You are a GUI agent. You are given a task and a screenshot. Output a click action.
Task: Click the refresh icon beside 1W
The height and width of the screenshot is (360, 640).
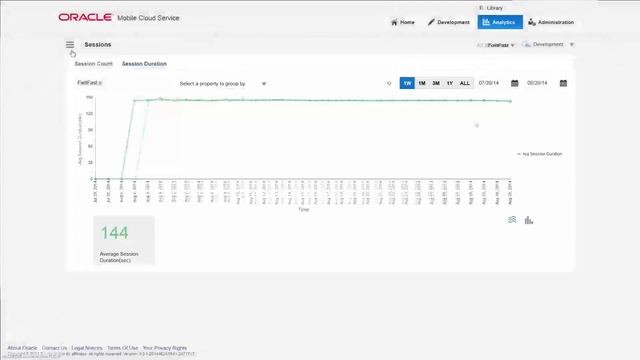389,83
